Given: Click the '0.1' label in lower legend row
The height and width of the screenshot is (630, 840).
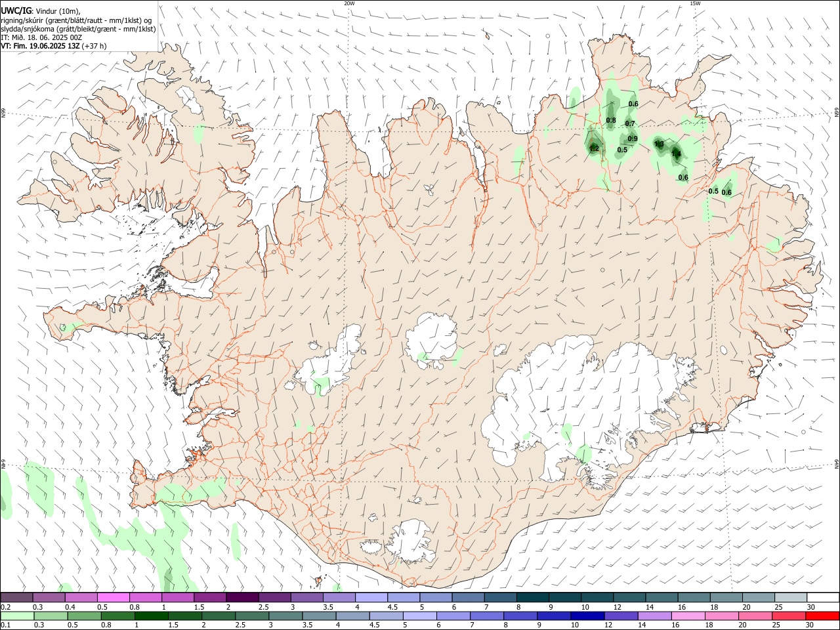Looking at the screenshot, I should pos(5,625).
